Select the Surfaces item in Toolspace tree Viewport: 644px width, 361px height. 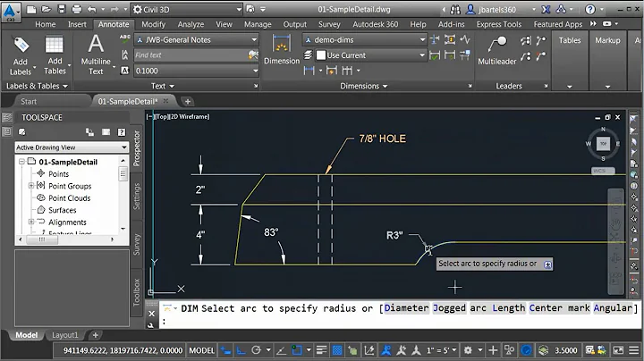point(63,210)
